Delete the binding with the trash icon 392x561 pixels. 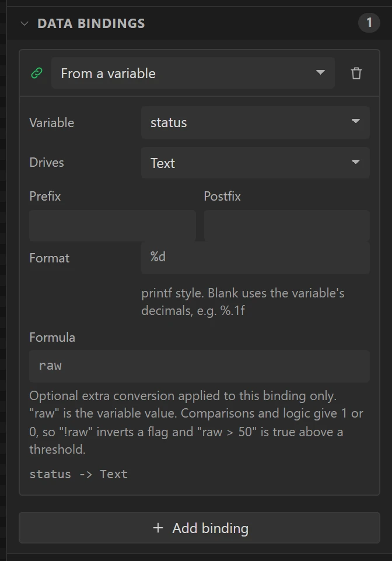[x=356, y=73]
